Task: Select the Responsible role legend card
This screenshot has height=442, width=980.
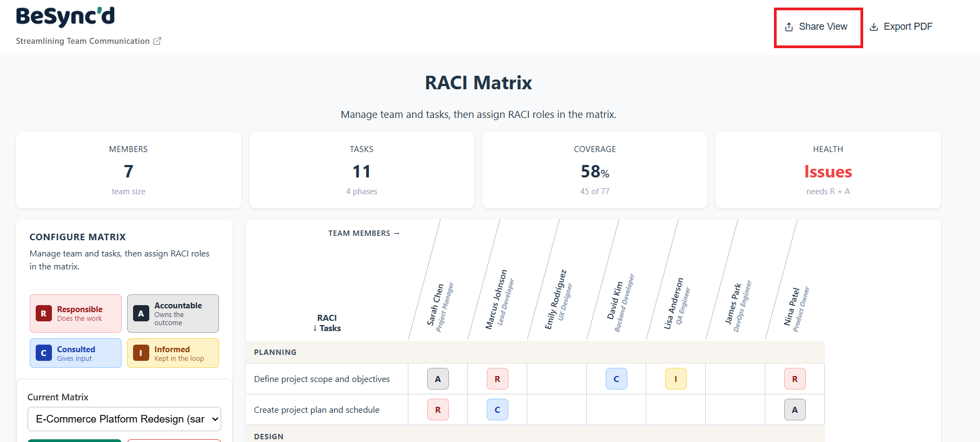Action: coord(76,314)
